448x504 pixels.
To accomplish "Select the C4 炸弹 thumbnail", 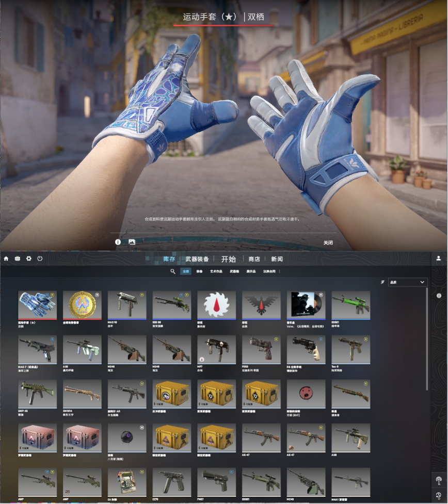I will point(127,482).
